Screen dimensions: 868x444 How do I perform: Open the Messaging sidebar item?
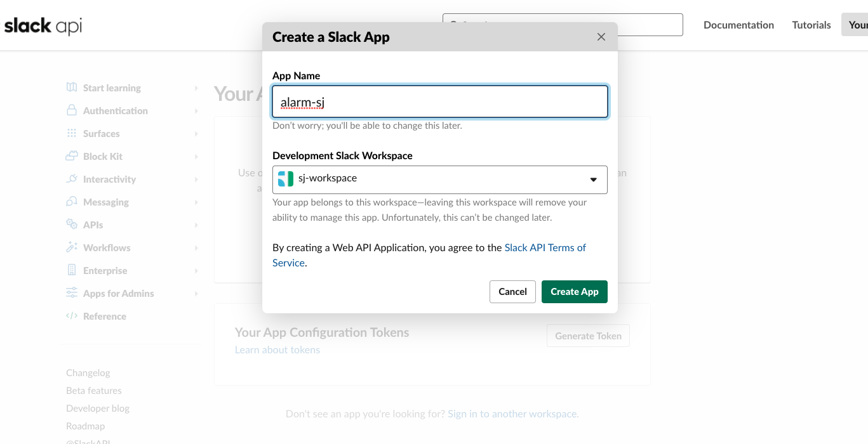click(x=106, y=202)
